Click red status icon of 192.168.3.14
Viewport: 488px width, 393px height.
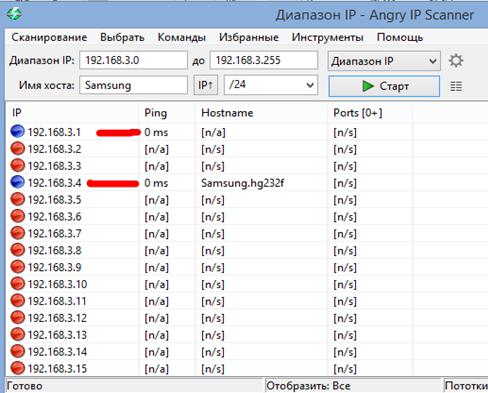(17, 351)
